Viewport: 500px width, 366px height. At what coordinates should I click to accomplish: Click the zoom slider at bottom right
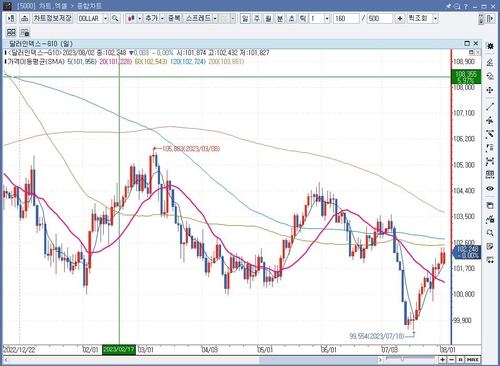click(x=402, y=359)
